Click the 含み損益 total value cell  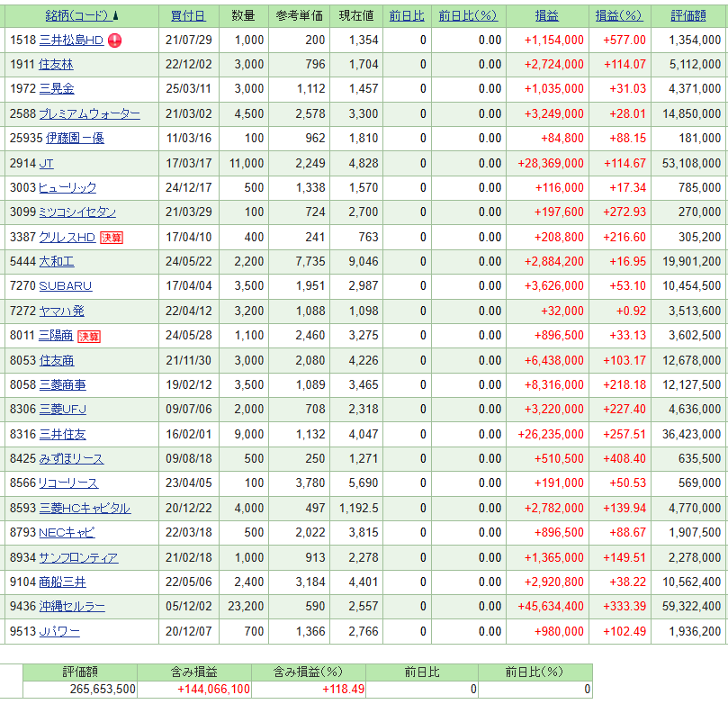pos(193,690)
